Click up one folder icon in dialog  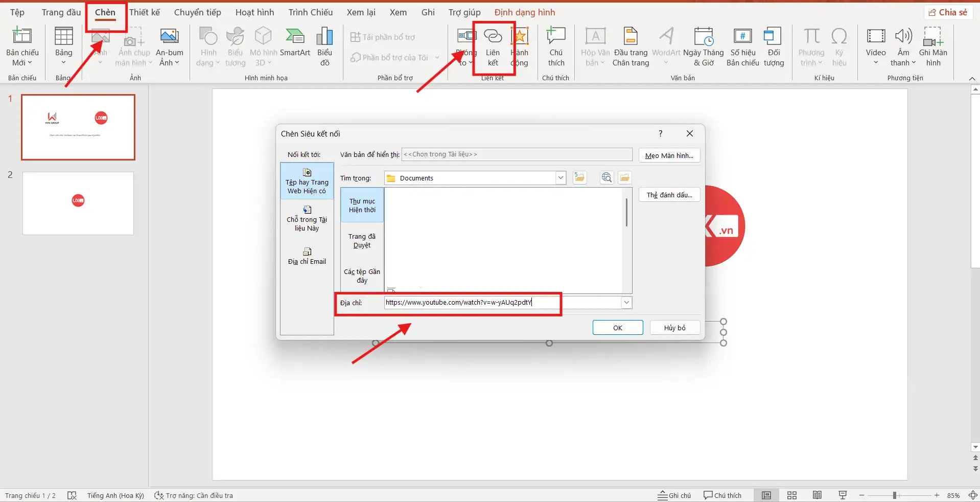pos(579,178)
